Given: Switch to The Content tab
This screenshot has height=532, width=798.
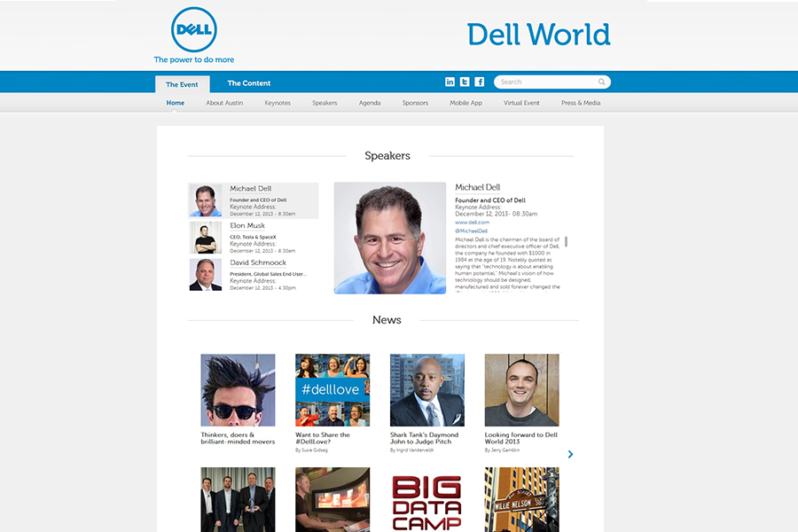Looking at the screenshot, I should pos(249,83).
